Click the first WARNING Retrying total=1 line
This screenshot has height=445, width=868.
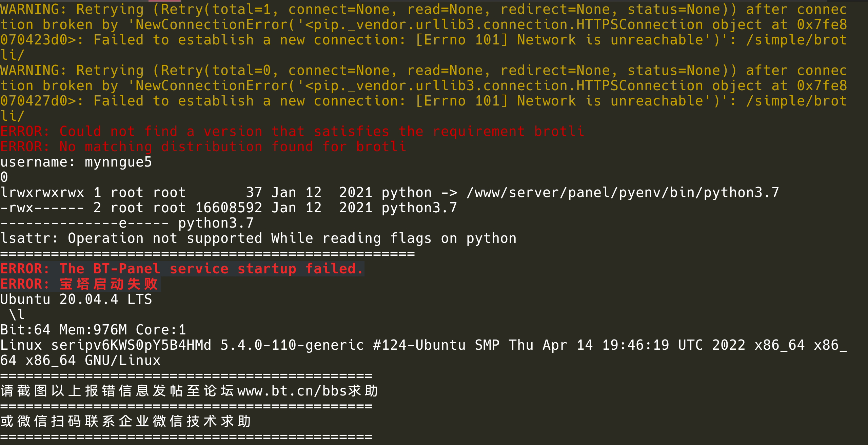click(423, 9)
